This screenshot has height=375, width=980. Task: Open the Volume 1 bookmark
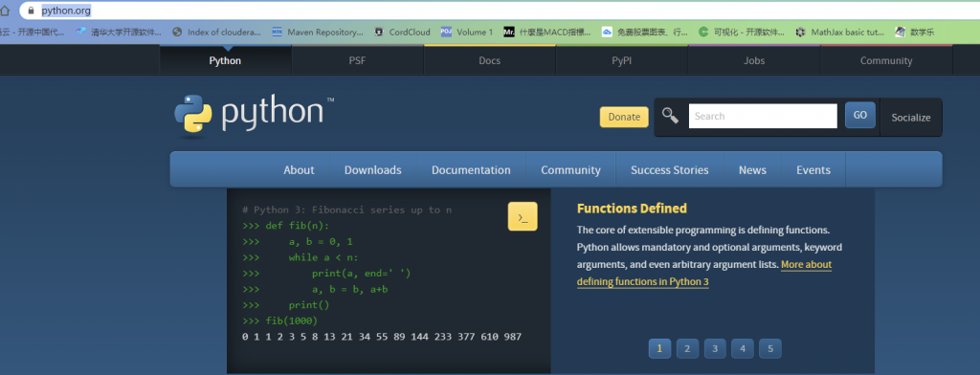[466, 32]
